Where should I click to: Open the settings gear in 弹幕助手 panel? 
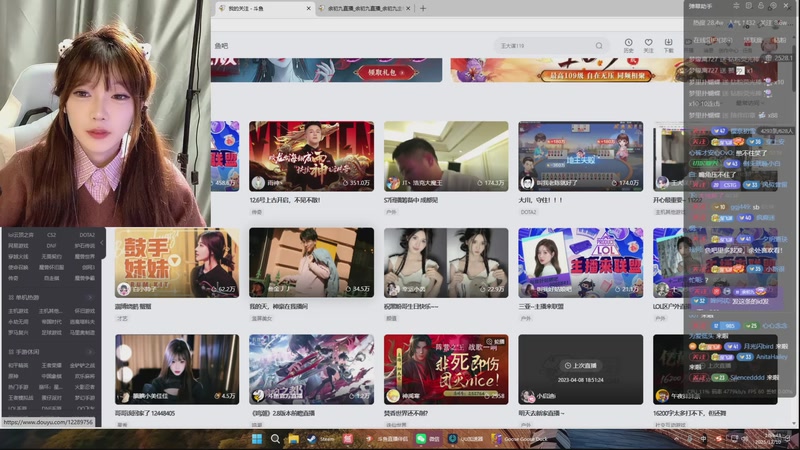coord(773,6)
